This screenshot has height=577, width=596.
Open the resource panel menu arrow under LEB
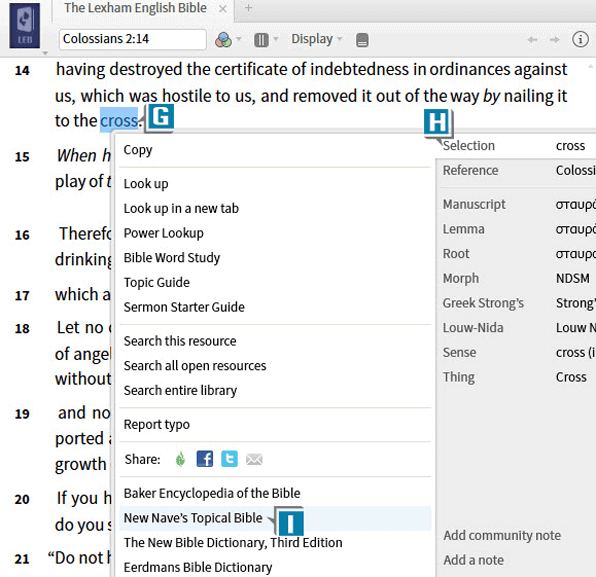45,53
